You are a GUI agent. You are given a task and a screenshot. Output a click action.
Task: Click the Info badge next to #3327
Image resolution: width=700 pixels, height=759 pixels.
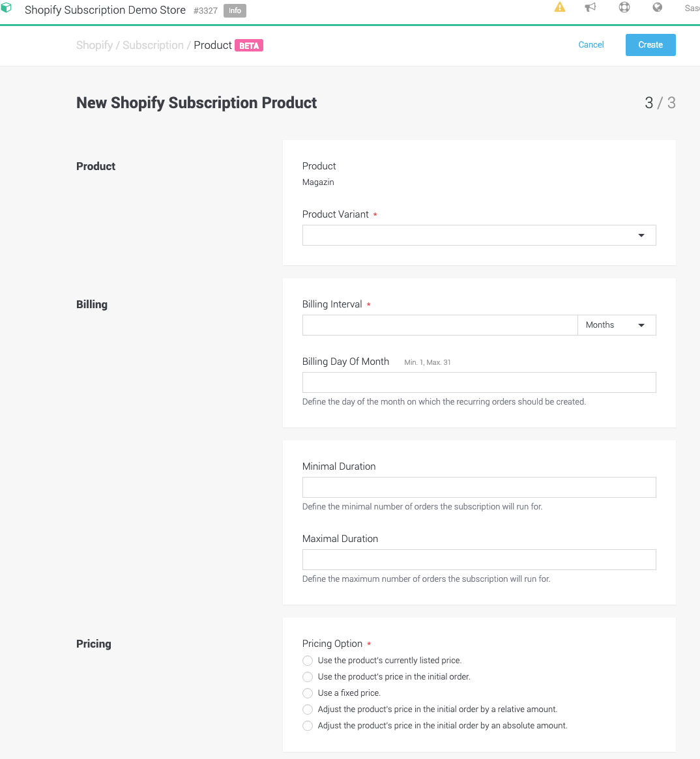tap(235, 10)
